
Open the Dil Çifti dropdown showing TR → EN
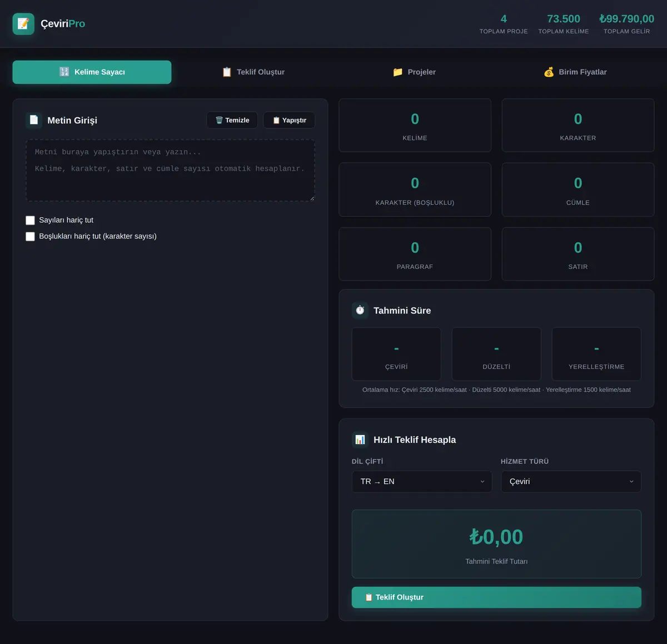pos(422,481)
